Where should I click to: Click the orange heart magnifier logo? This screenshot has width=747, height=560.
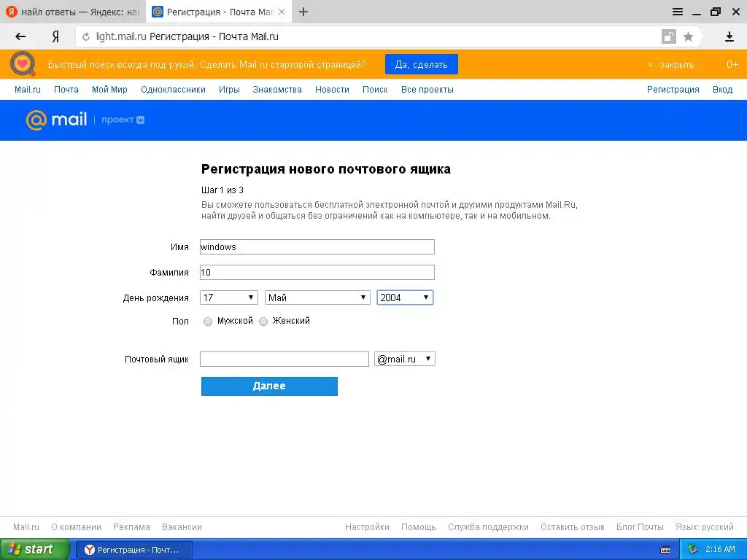tap(23, 64)
